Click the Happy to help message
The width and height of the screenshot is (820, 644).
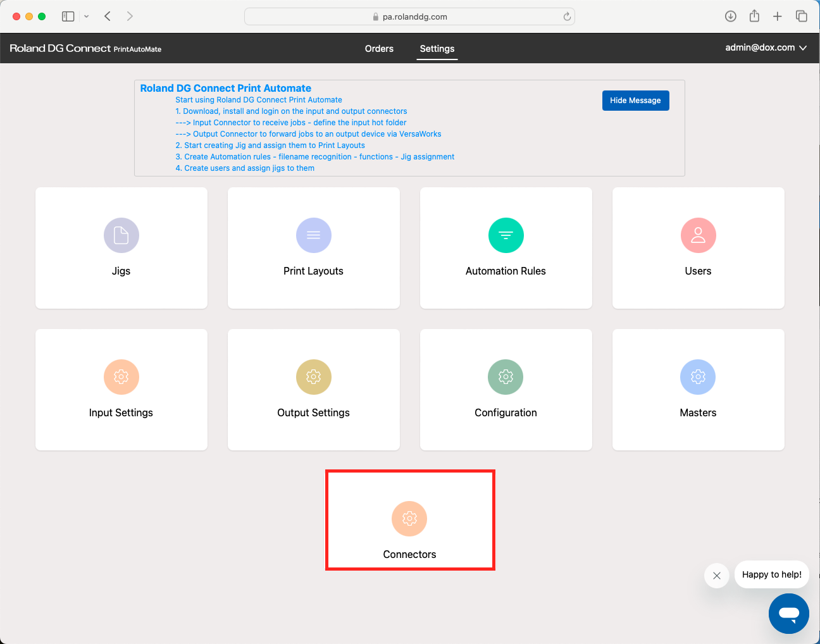coord(771,574)
